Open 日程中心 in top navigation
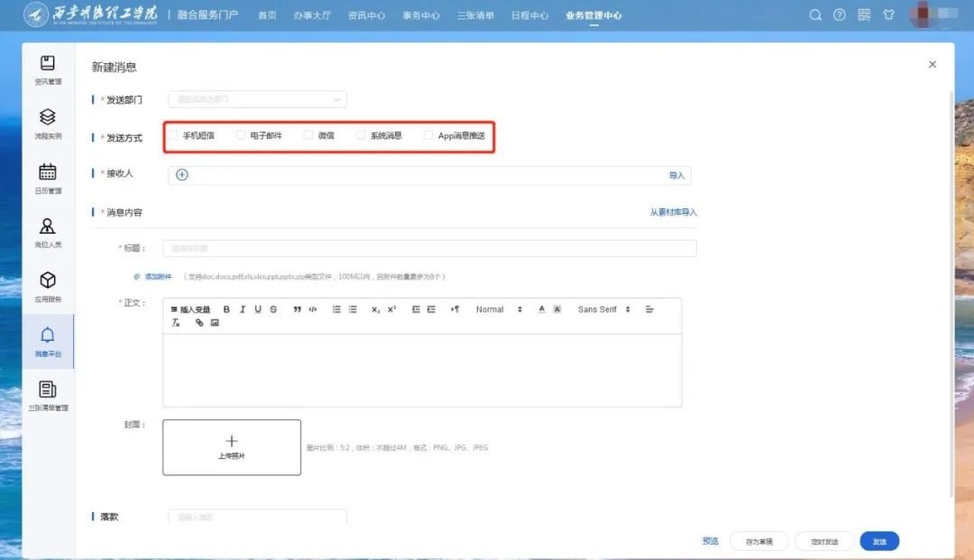Image resolution: width=974 pixels, height=560 pixels. pos(530,15)
